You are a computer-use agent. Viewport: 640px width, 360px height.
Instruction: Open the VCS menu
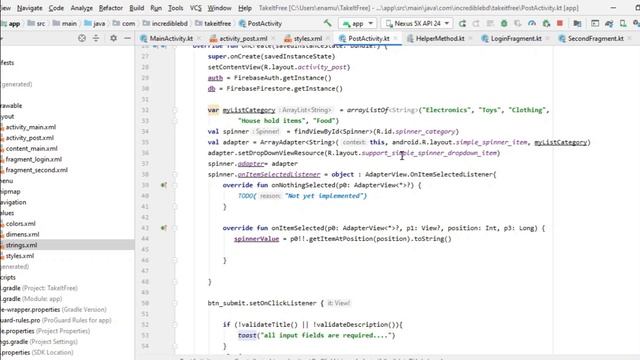pyautogui.click(x=196, y=8)
